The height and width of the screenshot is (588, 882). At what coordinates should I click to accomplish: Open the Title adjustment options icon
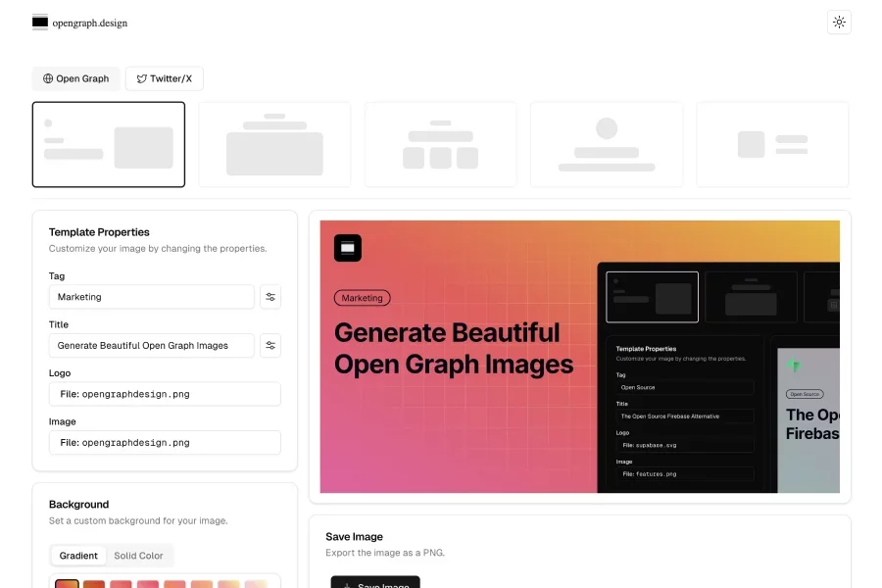click(270, 345)
